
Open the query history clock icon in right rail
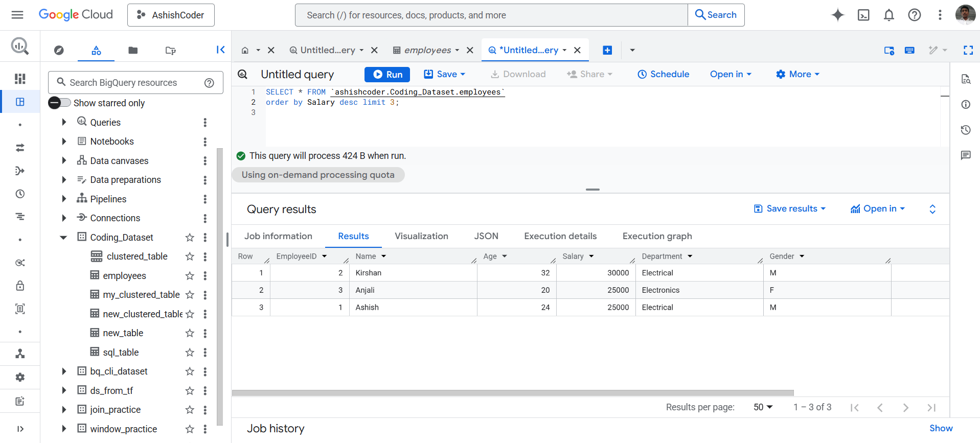(966, 130)
